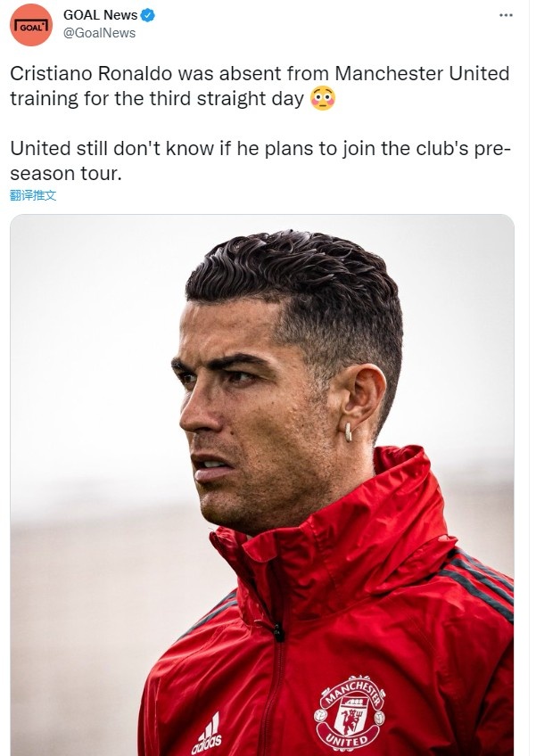The height and width of the screenshot is (756, 536).
Task: Click the black zipper pull on jacket
Action: click(278, 633)
